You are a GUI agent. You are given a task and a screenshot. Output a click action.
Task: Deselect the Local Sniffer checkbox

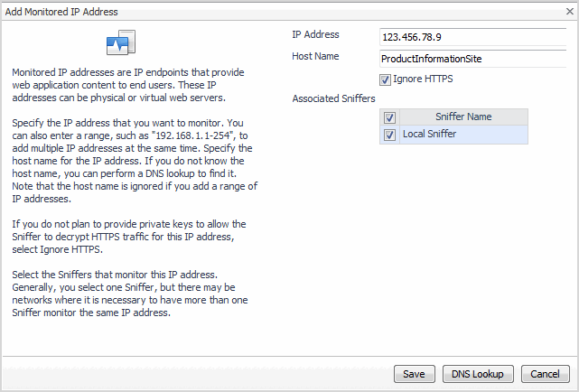[389, 135]
